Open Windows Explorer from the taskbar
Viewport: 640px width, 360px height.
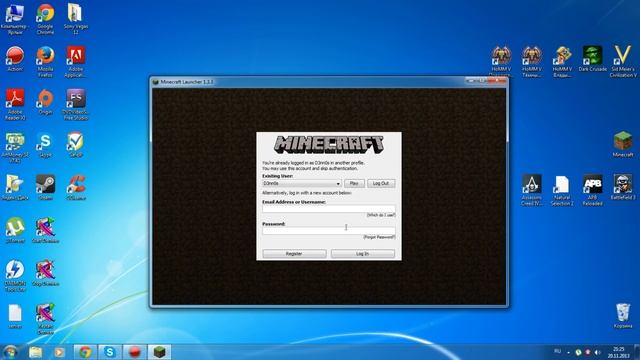click(36, 352)
